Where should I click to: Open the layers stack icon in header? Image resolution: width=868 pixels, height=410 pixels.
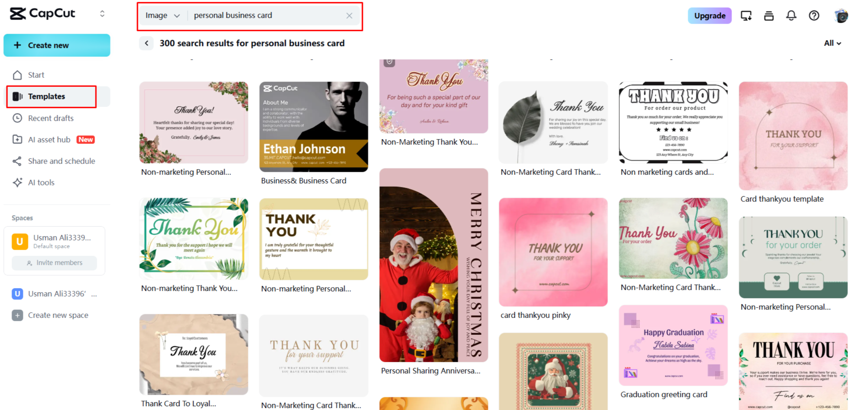[769, 16]
